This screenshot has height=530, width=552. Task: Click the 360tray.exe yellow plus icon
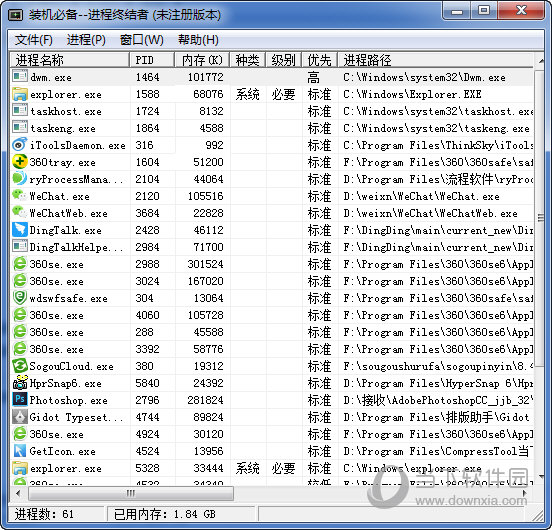pos(20,162)
